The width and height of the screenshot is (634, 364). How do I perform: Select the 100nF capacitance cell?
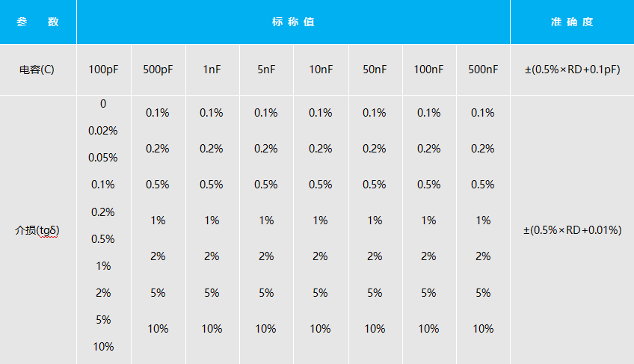click(428, 70)
